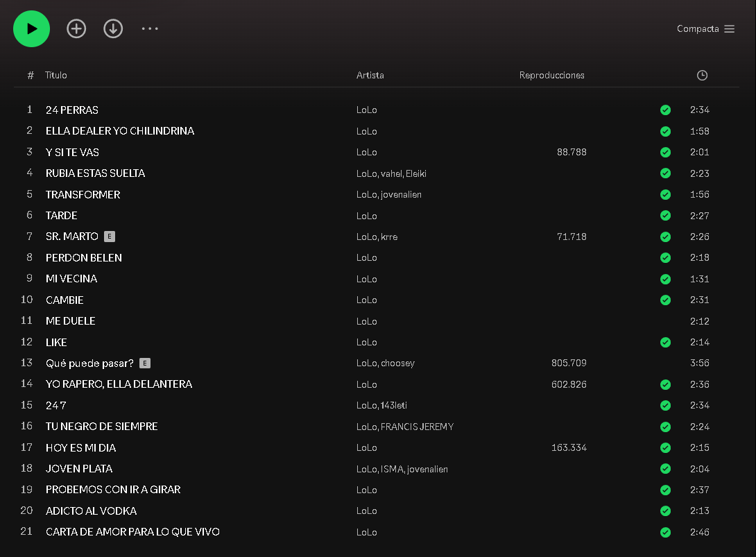Open artist Eleiki link
Screen dimensions: 756x557
tap(416, 173)
